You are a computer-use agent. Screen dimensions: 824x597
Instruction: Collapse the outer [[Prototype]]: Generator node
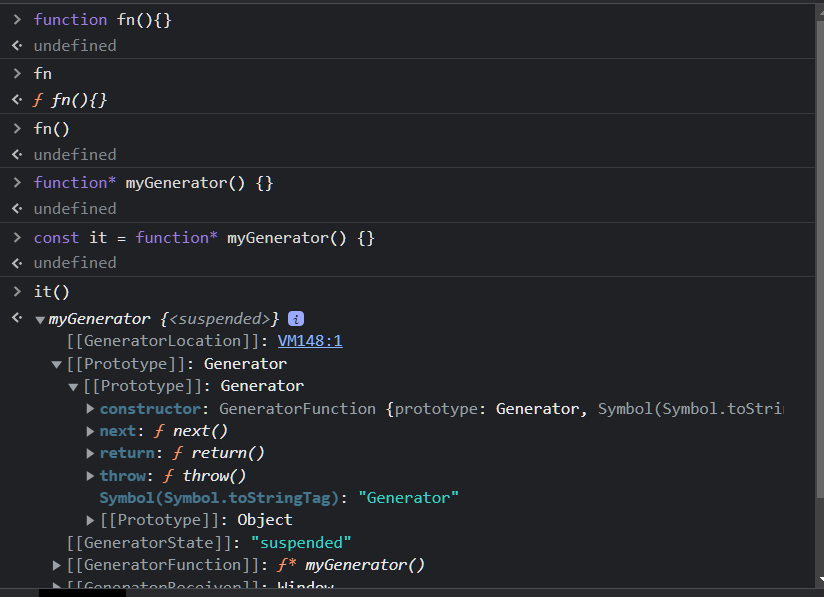(x=57, y=364)
